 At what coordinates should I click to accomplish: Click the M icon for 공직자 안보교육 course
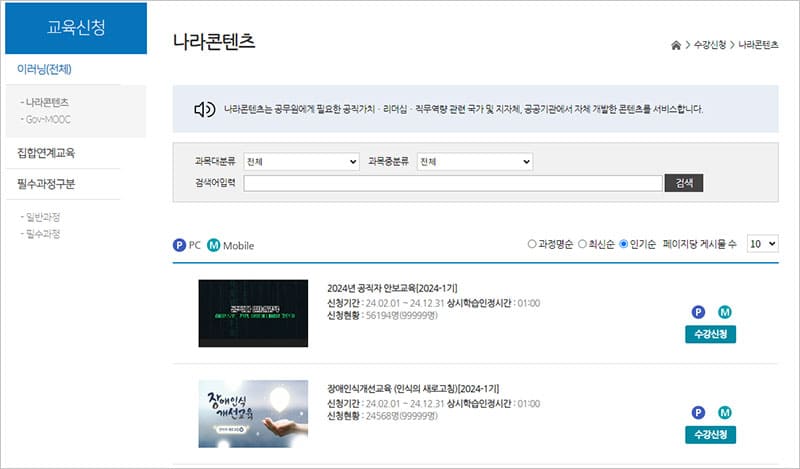(724, 312)
